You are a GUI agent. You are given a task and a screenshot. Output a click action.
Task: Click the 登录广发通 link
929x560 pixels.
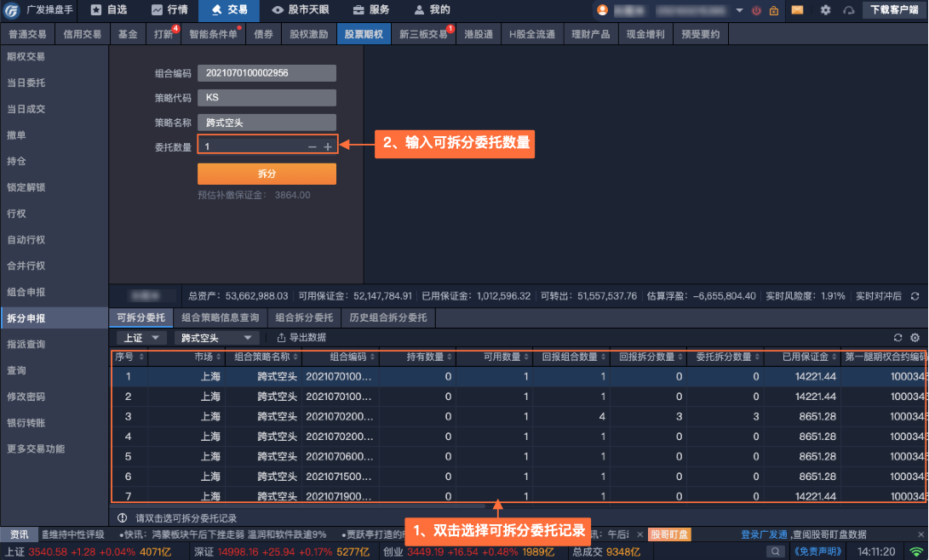(765, 534)
